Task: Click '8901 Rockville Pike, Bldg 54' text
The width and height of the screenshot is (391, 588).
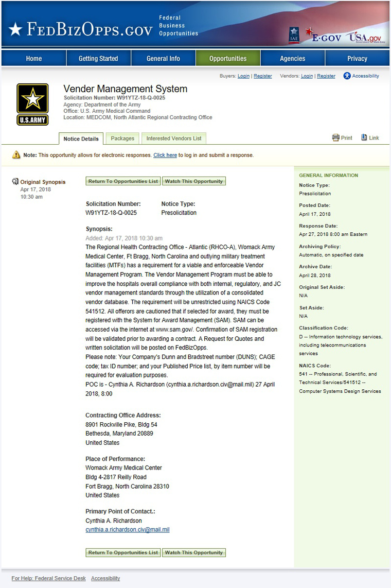Action: tap(121, 425)
